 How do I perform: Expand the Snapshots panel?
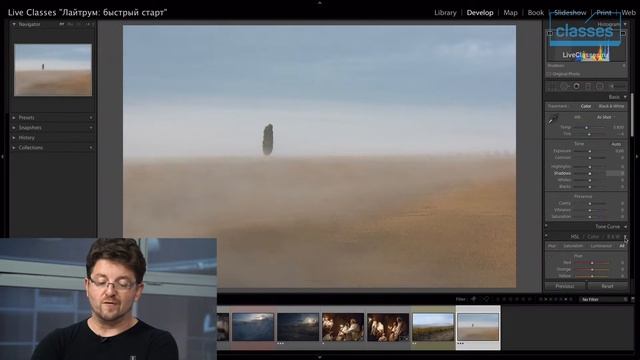[x=14, y=128]
